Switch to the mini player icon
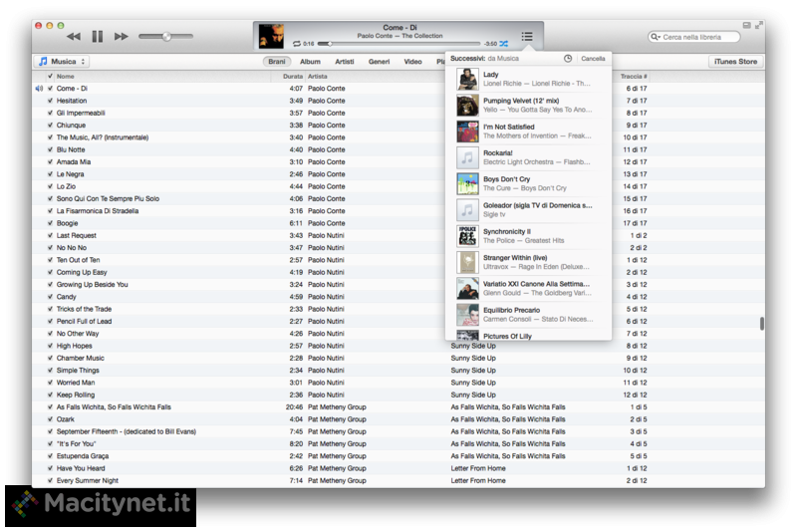Screen dimensions: 797x532 click(746, 25)
